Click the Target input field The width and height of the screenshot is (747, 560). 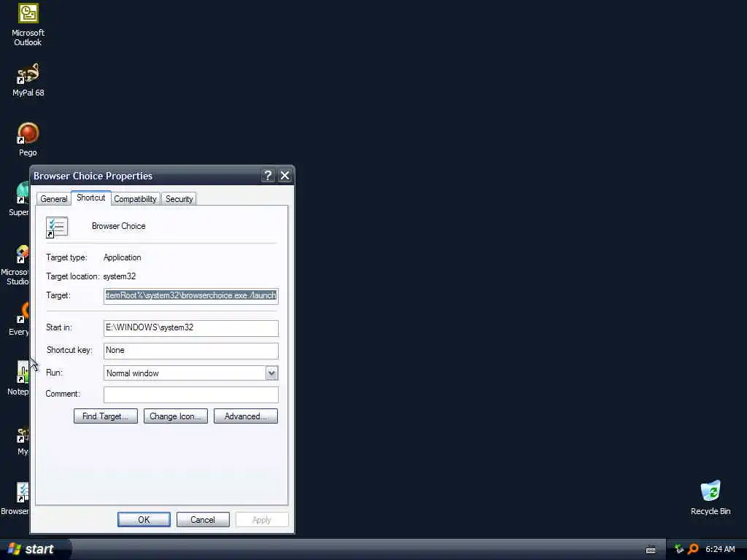click(x=191, y=296)
